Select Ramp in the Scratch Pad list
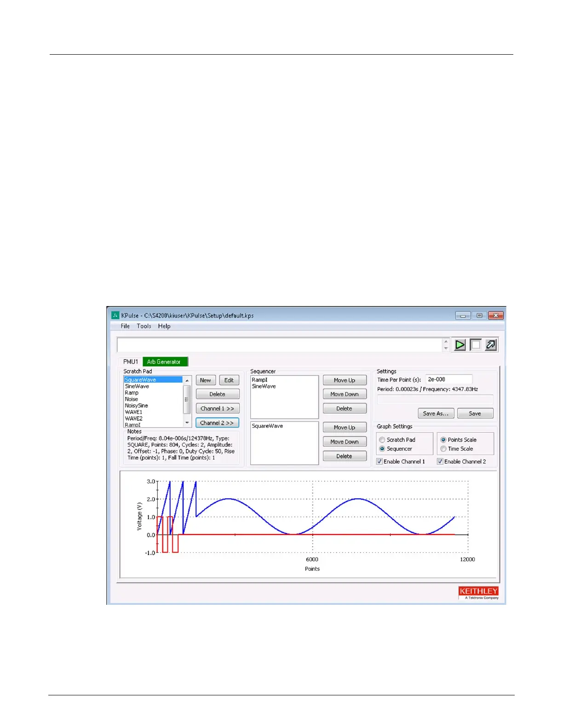Screen dimensions: 563x728 pos(132,393)
